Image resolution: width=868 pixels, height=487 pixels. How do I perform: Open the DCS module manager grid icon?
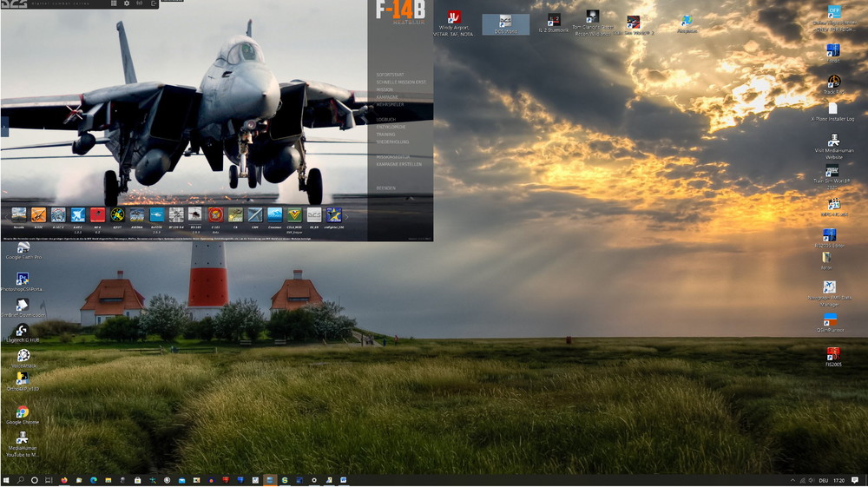[114, 3]
